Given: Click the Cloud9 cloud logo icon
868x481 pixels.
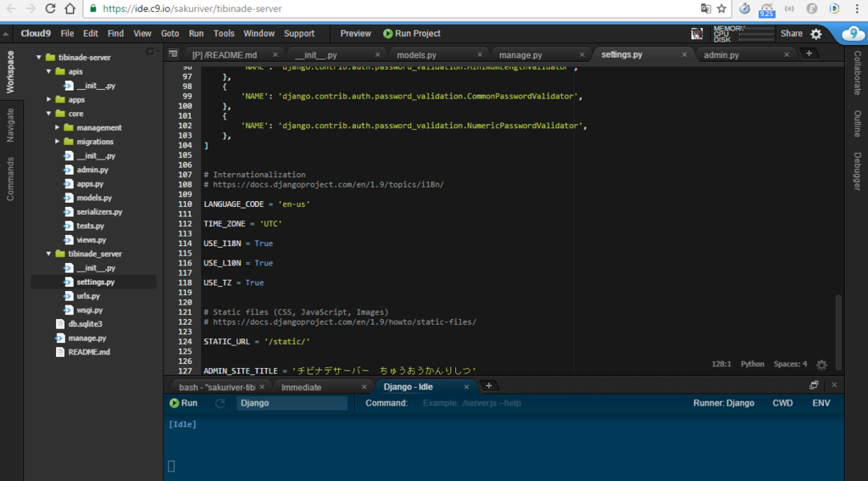Looking at the screenshot, I should coord(853,34).
